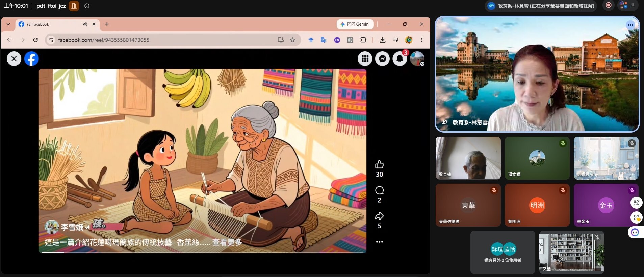
Task: Bookmark this page with the star icon
Action: [292, 40]
